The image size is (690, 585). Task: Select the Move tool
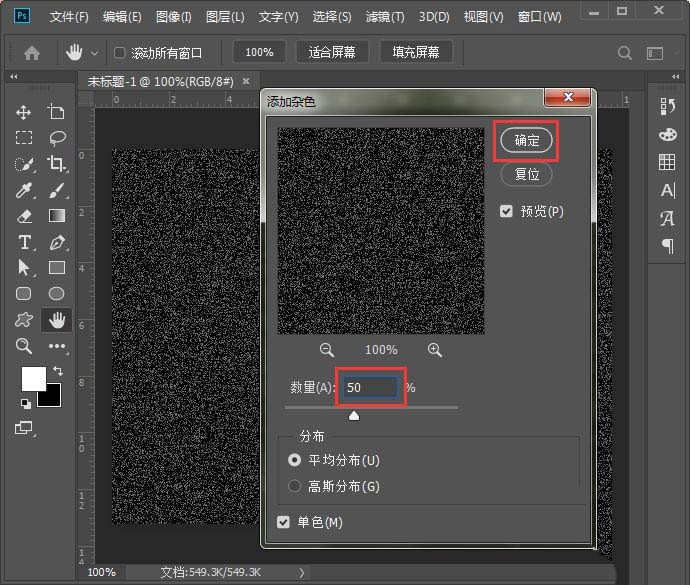pyautogui.click(x=24, y=113)
